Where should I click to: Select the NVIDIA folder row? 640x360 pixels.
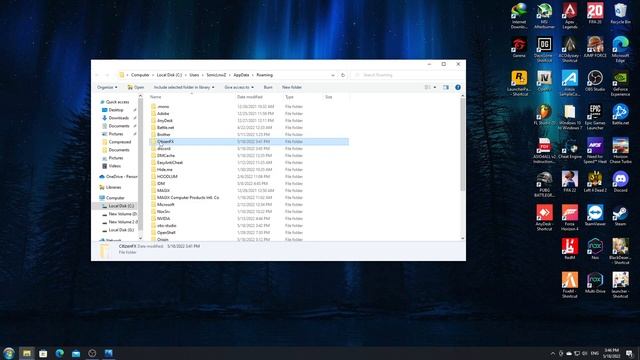(x=249, y=218)
